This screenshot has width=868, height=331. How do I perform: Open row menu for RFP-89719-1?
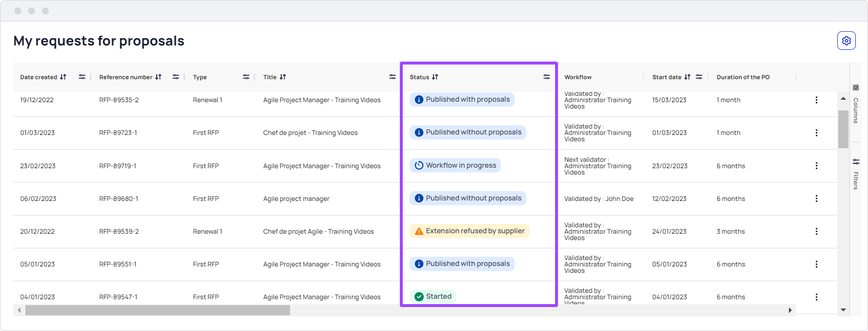[816, 166]
